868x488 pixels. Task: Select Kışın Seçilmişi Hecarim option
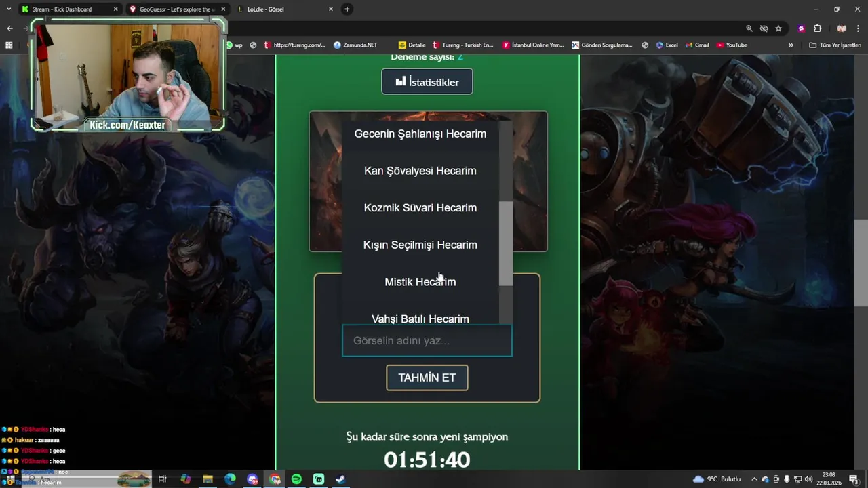pos(420,245)
